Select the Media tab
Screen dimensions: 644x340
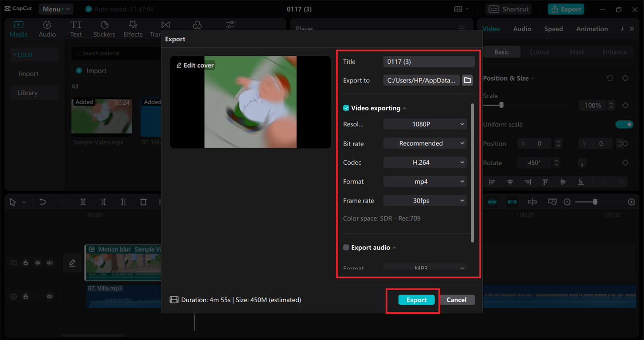[19, 29]
